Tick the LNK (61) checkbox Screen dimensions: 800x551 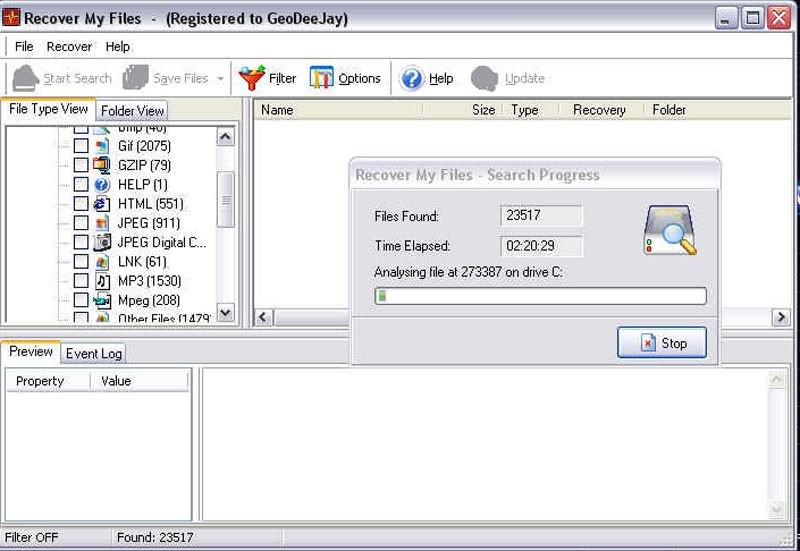[81, 262]
